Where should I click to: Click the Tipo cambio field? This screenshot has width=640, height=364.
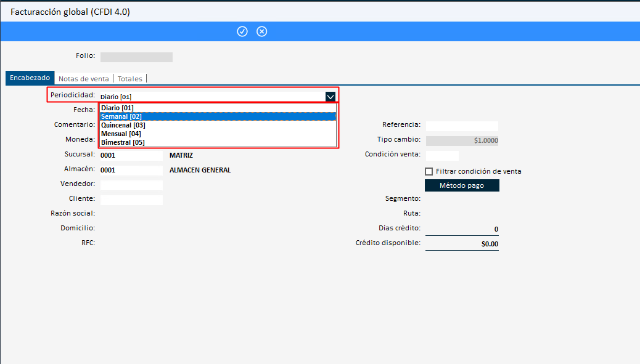pyautogui.click(x=462, y=140)
